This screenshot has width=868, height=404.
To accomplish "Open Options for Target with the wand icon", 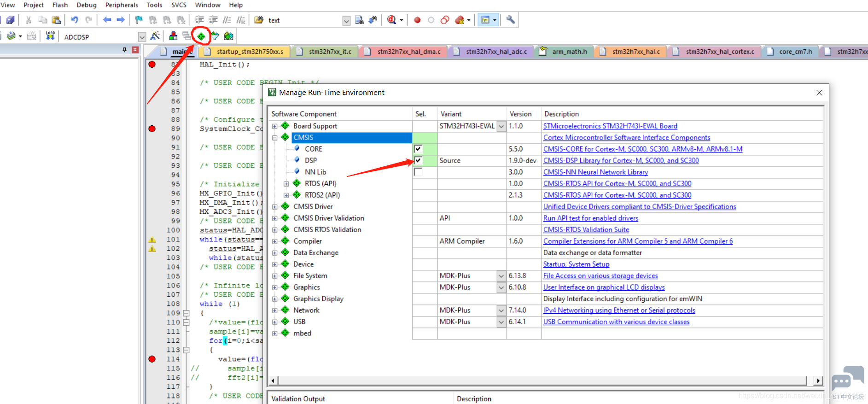I will (155, 36).
